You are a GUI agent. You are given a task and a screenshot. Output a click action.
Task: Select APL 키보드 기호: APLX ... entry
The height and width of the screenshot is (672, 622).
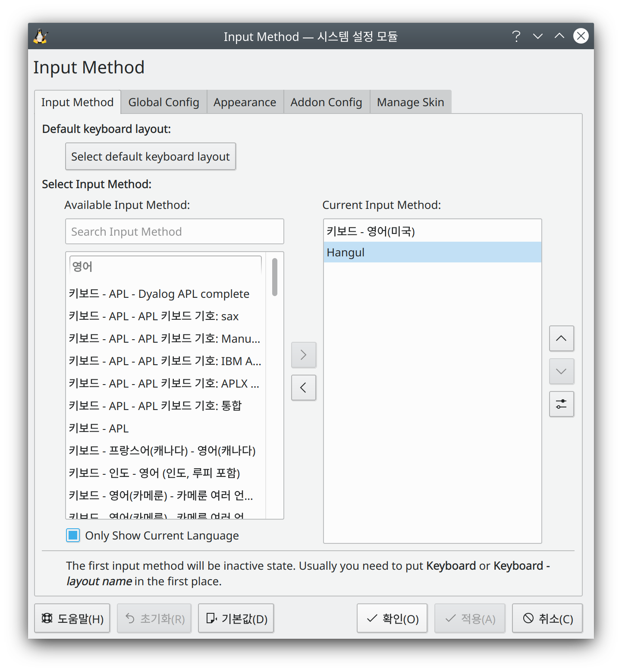[166, 384]
